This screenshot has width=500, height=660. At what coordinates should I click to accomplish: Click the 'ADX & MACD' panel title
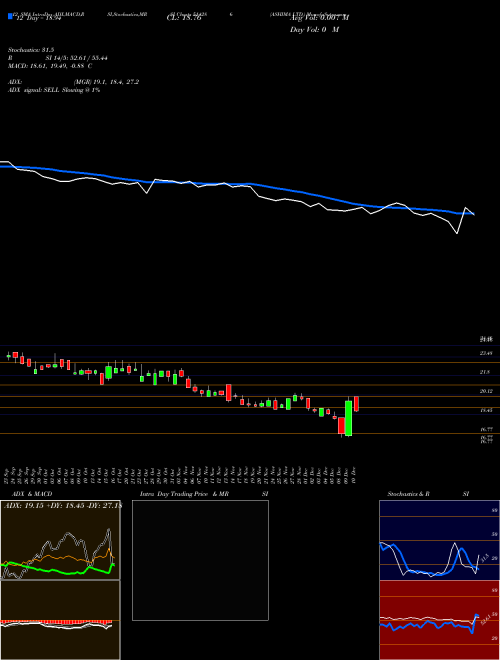(32, 494)
